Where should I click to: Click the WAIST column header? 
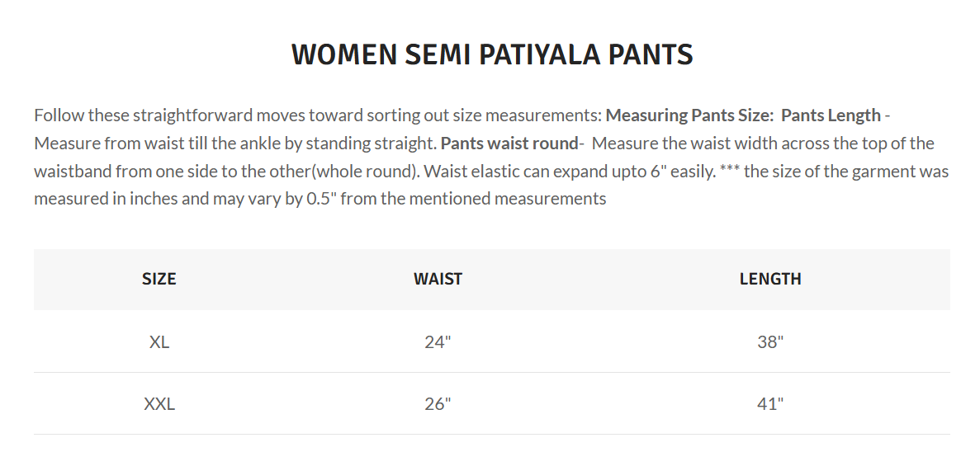coord(438,279)
